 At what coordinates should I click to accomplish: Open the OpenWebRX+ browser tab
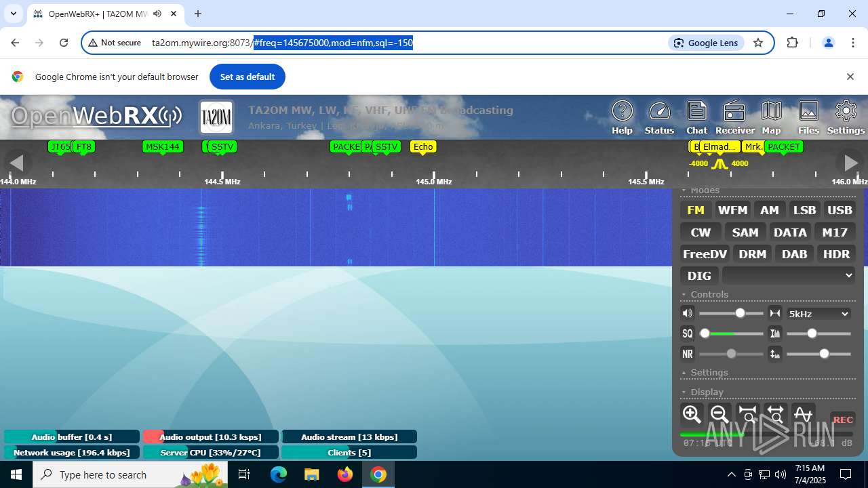coord(98,14)
